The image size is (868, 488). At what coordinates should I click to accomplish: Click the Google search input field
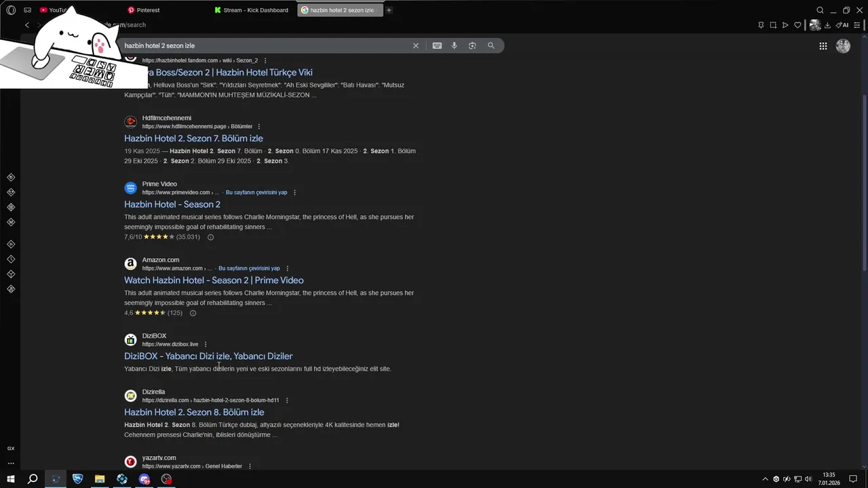(267, 45)
